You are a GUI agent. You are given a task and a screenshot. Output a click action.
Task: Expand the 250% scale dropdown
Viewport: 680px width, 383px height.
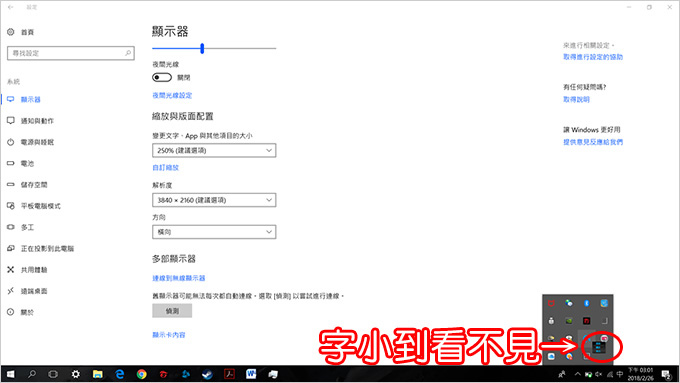click(x=214, y=151)
